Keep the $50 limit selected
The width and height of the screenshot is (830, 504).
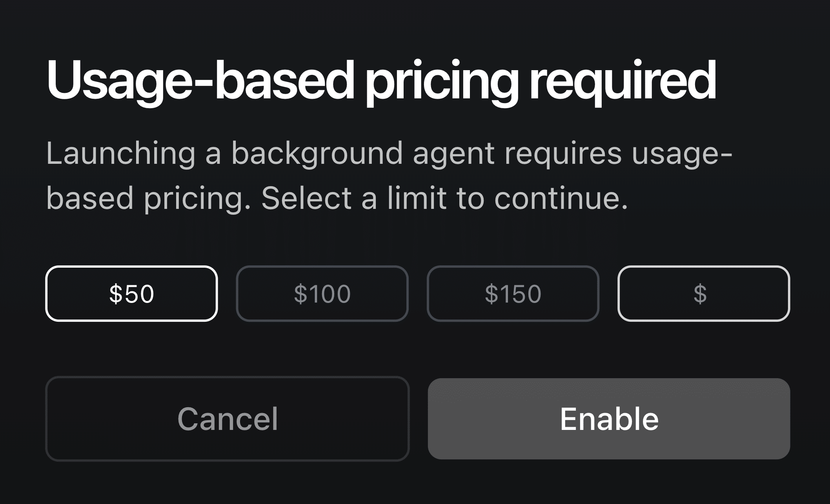131,294
